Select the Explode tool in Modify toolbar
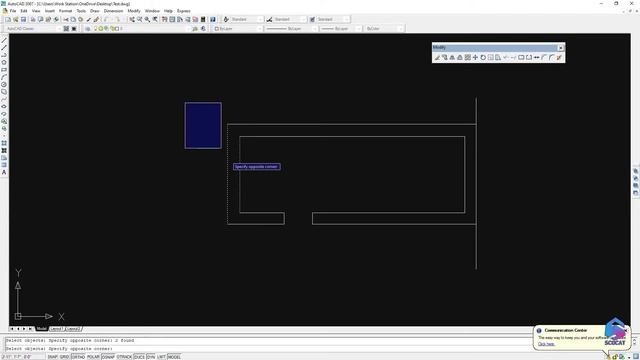Viewport: 640px width, 360px height. point(560,58)
